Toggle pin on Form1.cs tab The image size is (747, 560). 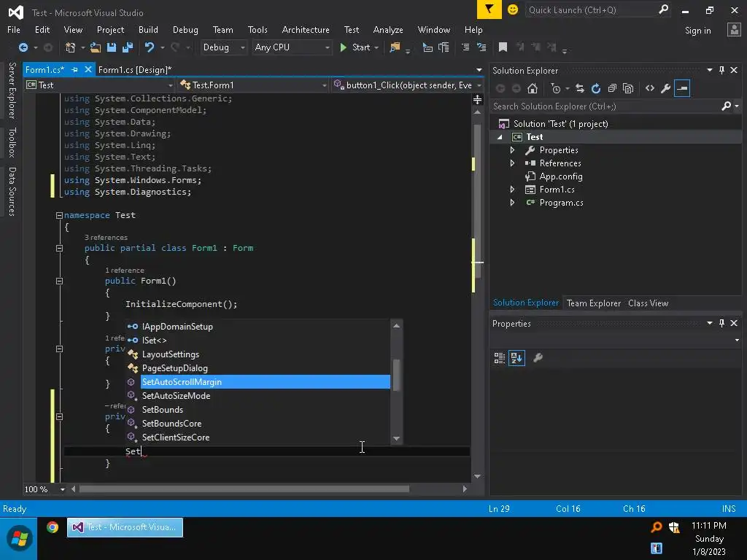[75, 69]
